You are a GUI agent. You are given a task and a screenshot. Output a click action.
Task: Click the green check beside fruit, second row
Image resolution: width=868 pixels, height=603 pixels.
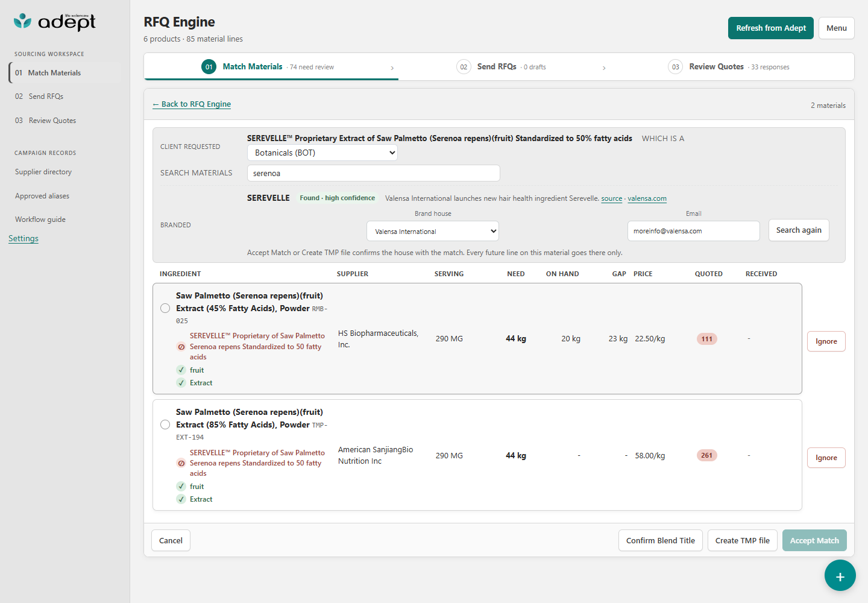[181, 486]
